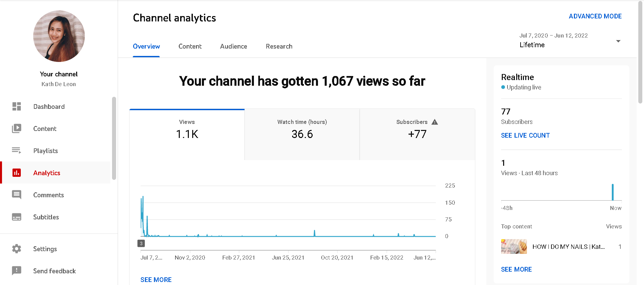The width and height of the screenshot is (644, 285).
Task: Click the Send feedback icon
Action: (16, 271)
